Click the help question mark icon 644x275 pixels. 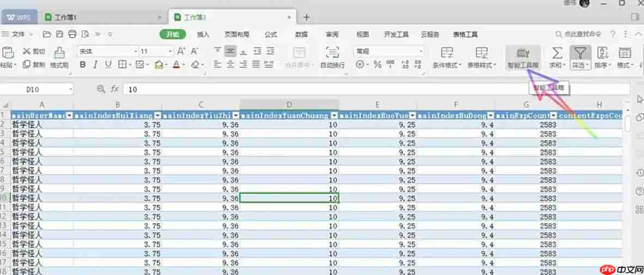613,34
